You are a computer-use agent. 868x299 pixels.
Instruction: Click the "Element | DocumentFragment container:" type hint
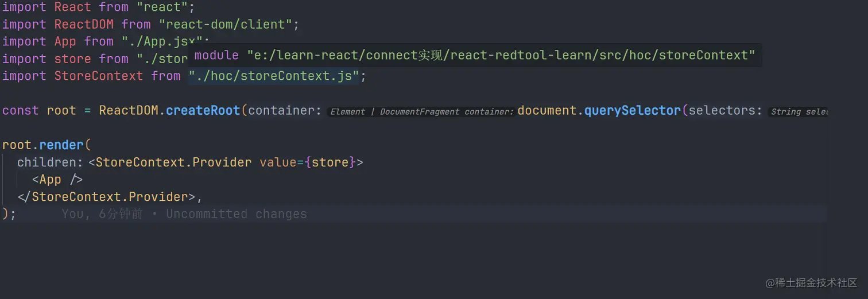pos(422,112)
